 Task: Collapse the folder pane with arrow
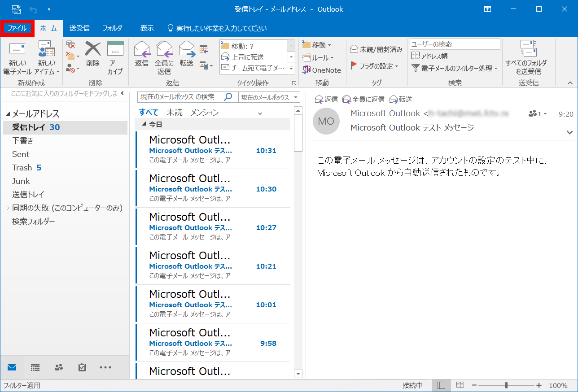tap(123, 93)
